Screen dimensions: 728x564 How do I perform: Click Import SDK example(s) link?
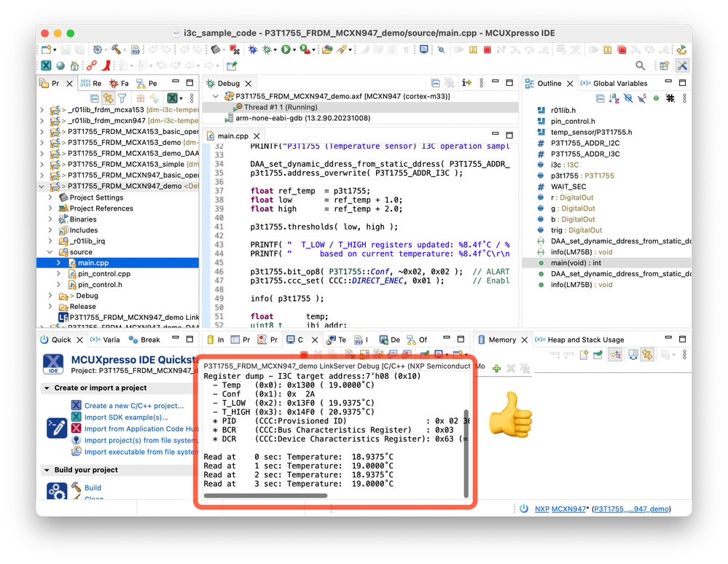[126, 418]
